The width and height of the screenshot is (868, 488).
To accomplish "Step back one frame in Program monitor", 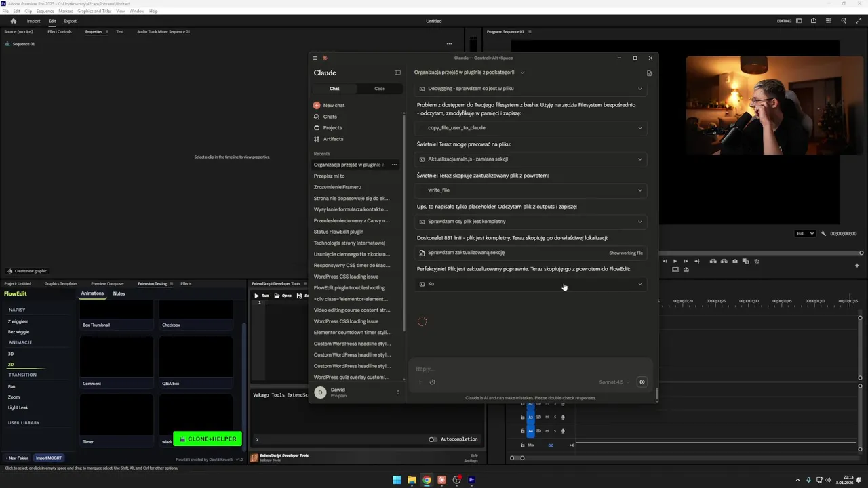I will pos(665,261).
